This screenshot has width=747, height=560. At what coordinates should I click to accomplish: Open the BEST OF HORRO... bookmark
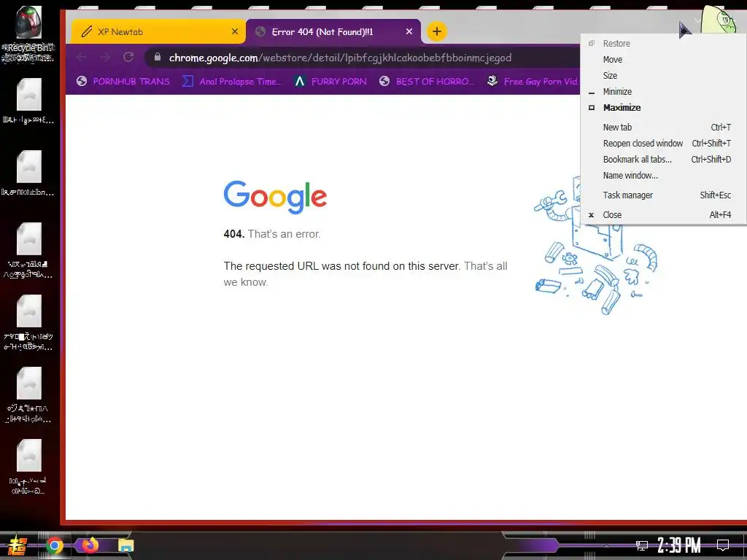426,82
